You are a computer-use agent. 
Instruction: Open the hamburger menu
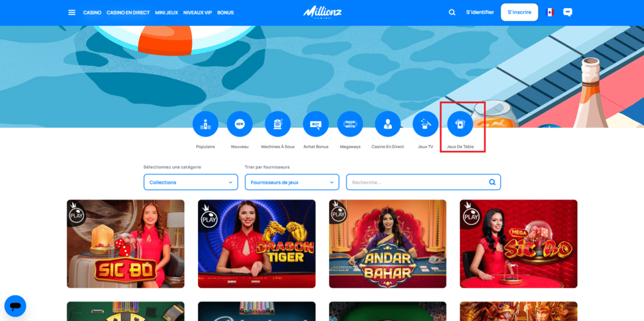(72, 13)
